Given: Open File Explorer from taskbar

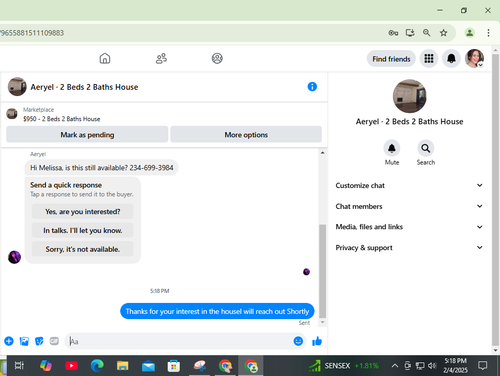Looking at the screenshot, I should [122, 366].
